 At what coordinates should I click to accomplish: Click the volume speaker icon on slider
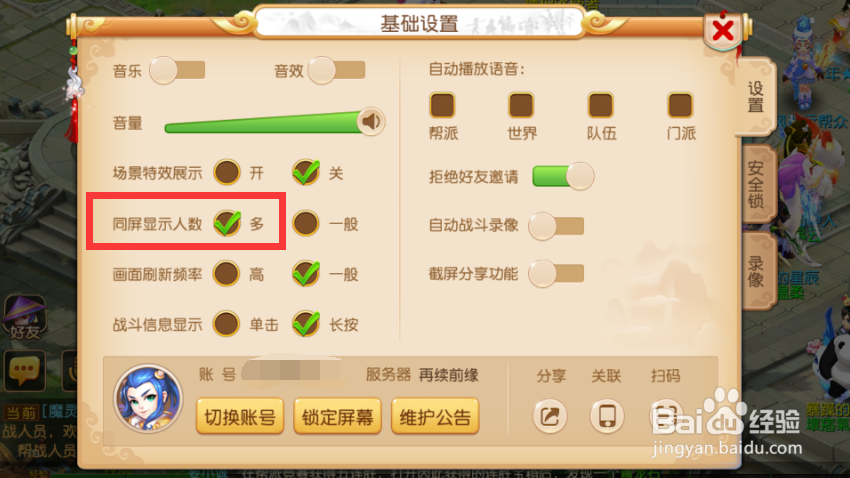point(371,121)
